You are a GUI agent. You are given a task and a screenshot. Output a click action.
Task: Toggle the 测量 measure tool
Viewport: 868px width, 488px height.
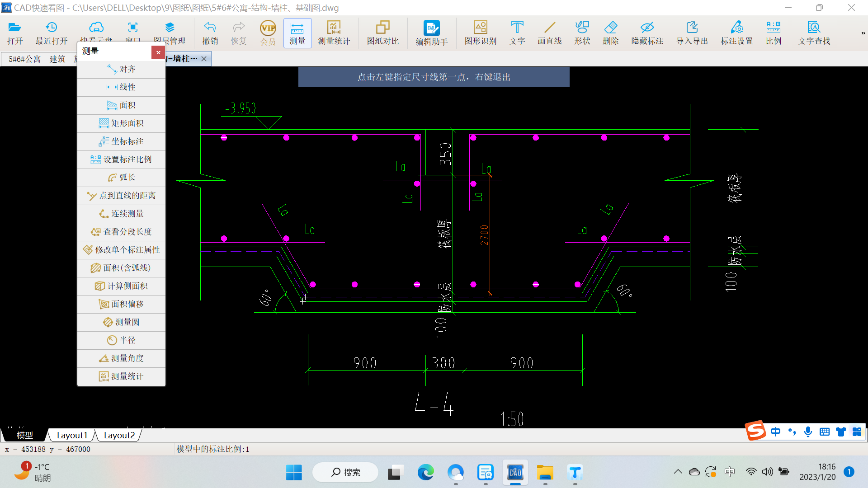click(297, 33)
